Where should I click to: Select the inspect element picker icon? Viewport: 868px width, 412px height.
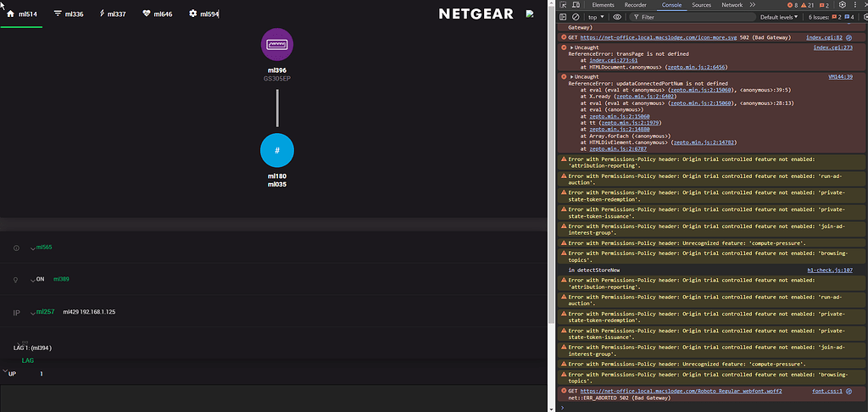click(x=563, y=5)
